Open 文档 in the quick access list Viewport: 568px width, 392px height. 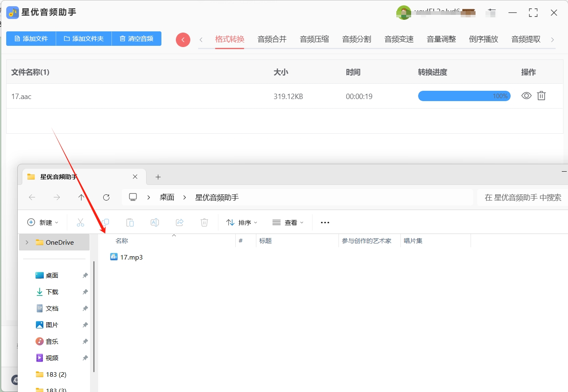tap(52, 308)
